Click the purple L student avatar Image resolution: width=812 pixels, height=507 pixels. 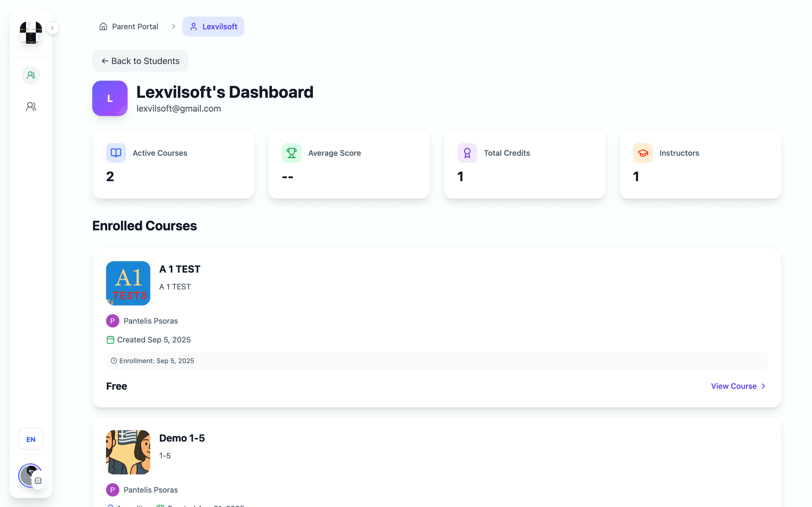(x=110, y=98)
